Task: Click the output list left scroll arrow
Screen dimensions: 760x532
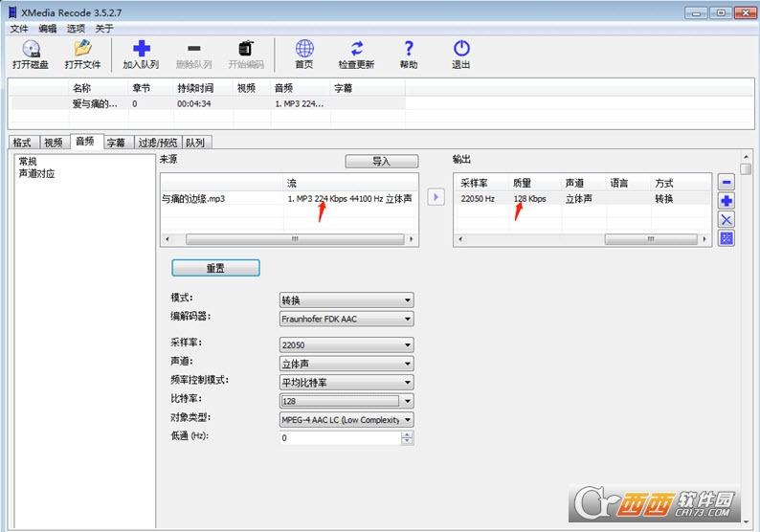Action: (460, 239)
